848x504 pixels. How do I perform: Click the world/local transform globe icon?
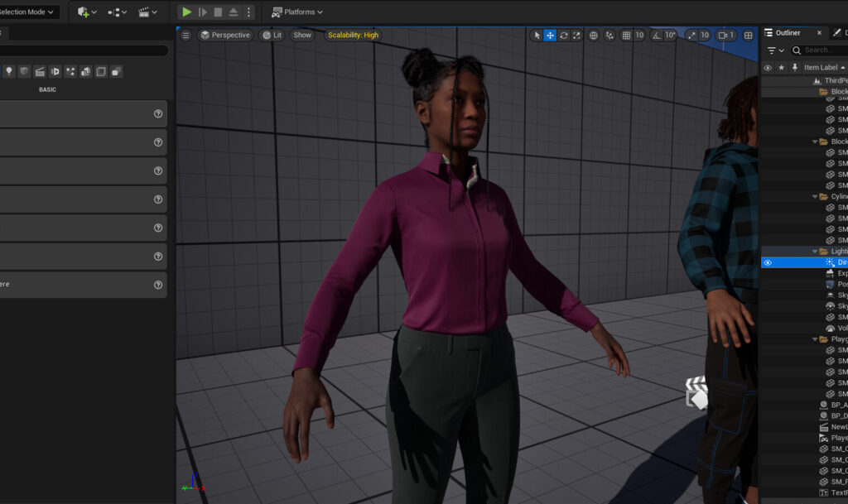(593, 36)
